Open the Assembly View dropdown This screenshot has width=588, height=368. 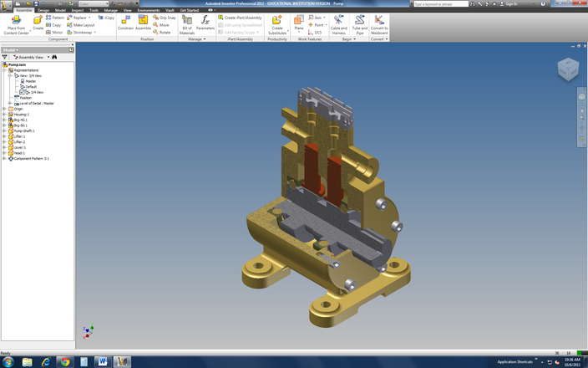click(x=48, y=57)
